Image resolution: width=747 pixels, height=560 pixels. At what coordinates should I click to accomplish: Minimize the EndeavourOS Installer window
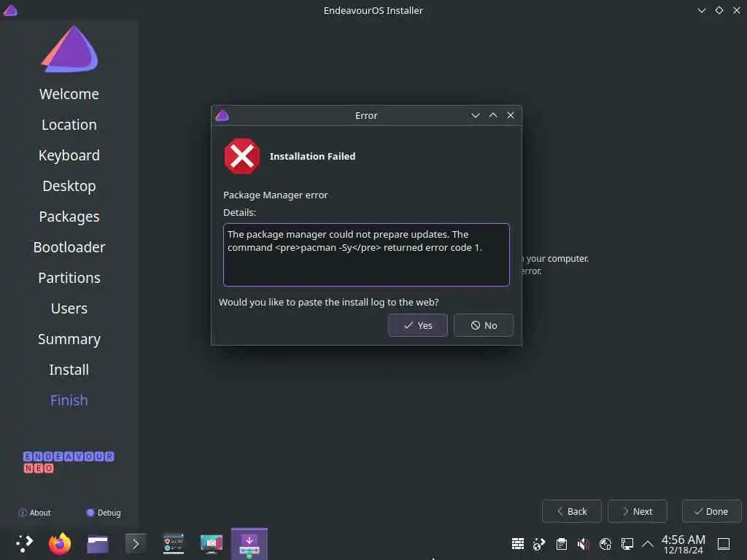pos(701,10)
